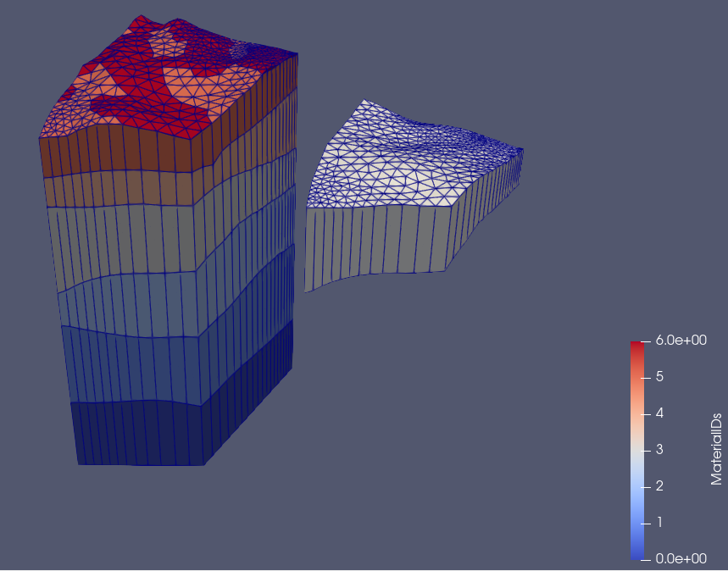Click the legend tick label 3
Image resolution: width=728 pixels, height=571 pixels.
[x=659, y=450]
